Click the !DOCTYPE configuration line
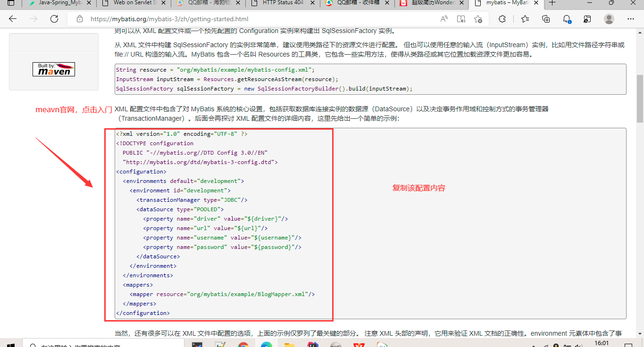This screenshot has width=644, height=347. click(155, 143)
